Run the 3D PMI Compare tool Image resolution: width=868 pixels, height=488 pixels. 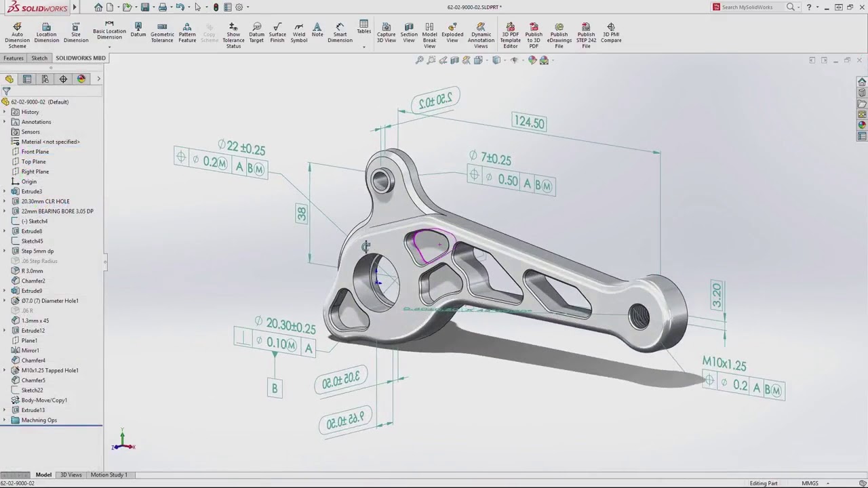611,33
